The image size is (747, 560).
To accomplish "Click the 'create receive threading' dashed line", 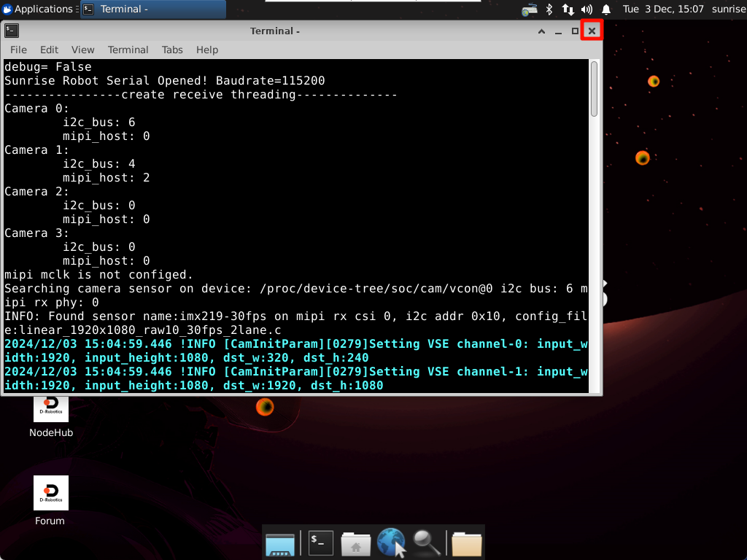I will pos(201,94).
